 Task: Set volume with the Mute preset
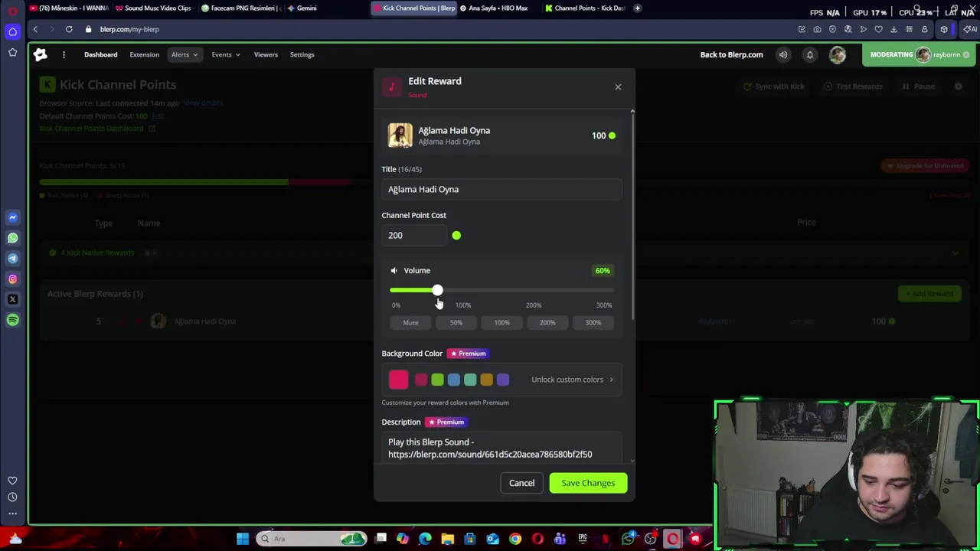point(410,322)
